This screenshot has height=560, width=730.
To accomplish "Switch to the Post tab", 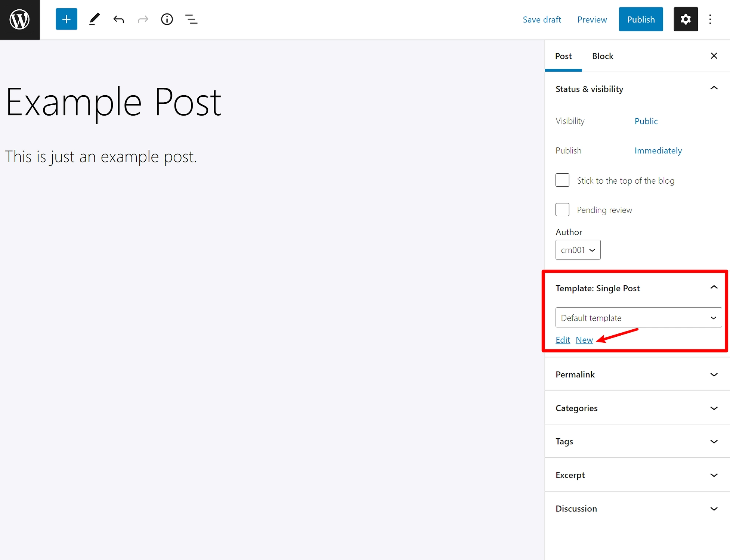I will click(x=563, y=56).
